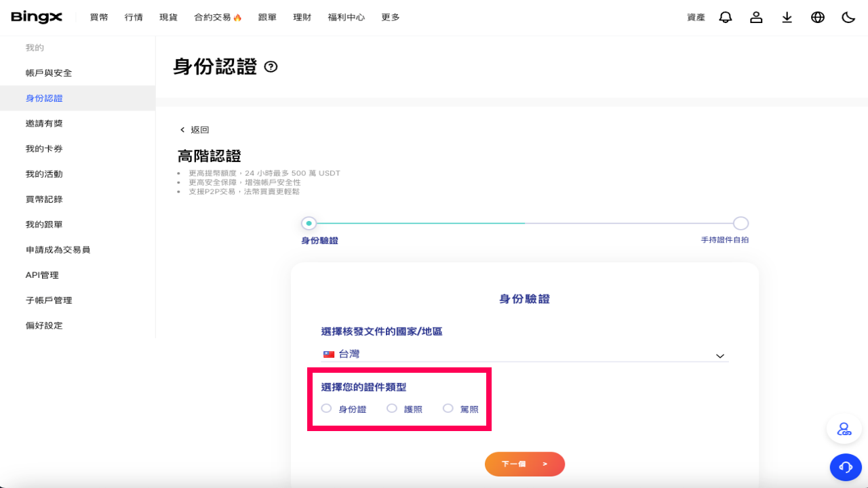This screenshot has width=868, height=488.
Task: Click the 我的 sidebar section label
Action: click(35, 47)
